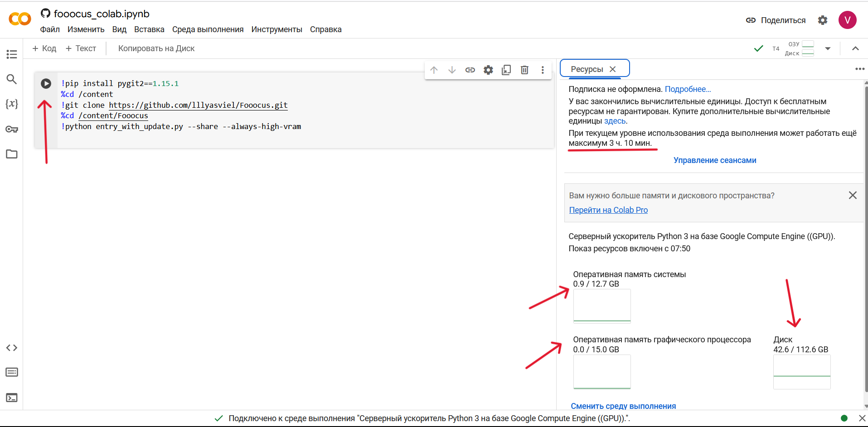
Task: Collapse header with chevron up
Action: click(x=855, y=48)
